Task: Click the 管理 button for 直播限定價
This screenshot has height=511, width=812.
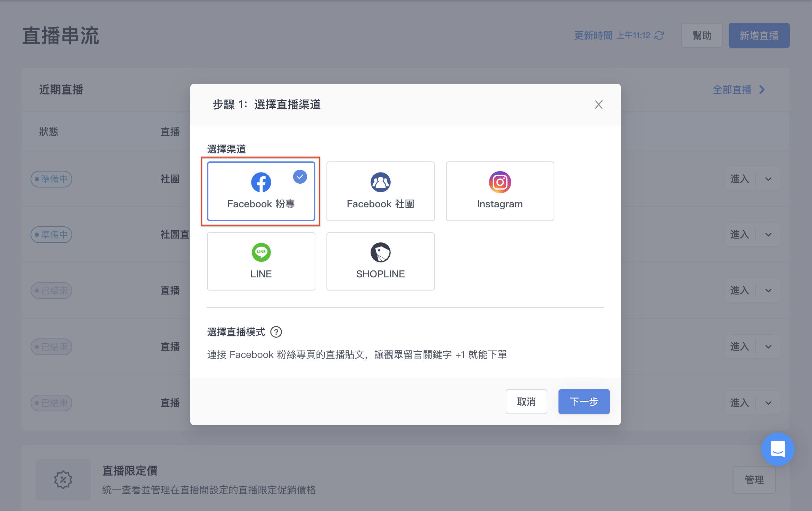Action: (x=754, y=480)
